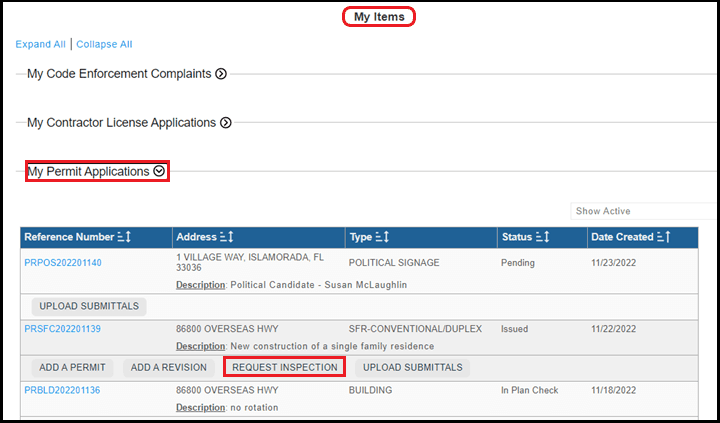
Task: Collapse My Permit Applications section
Action: click(x=159, y=172)
